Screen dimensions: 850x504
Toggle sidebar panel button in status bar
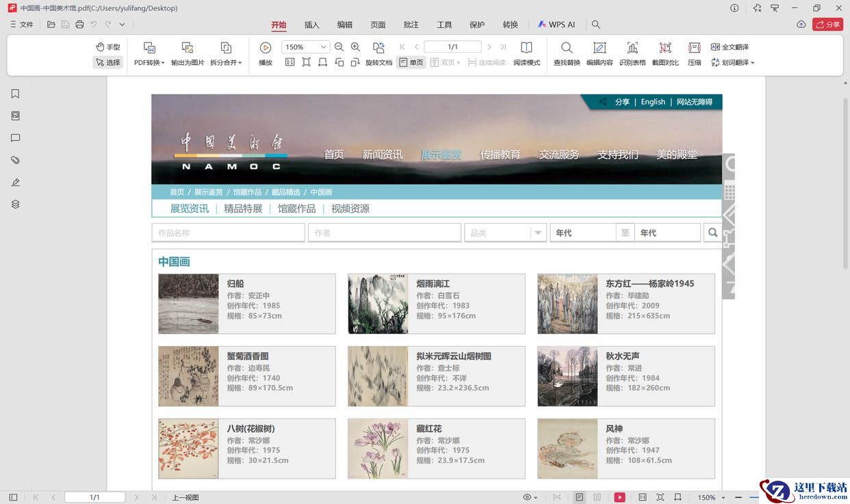pyautogui.click(x=12, y=497)
